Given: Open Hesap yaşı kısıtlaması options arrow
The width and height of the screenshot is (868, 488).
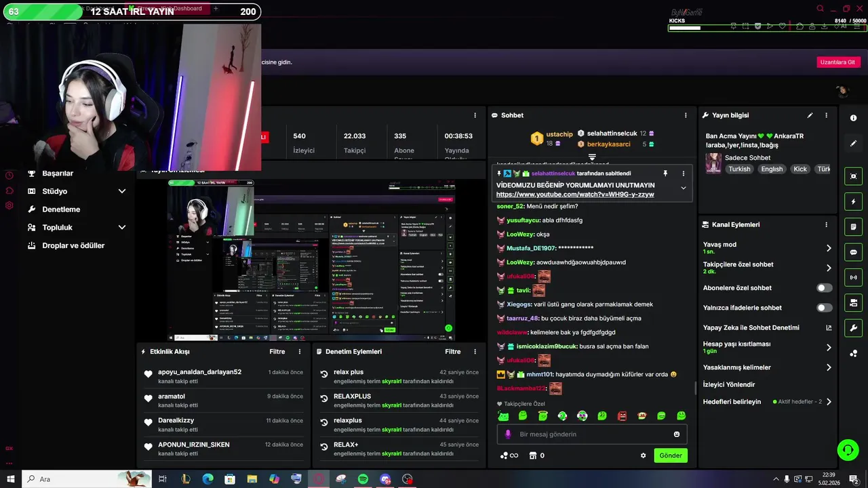Looking at the screenshot, I should [829, 348].
